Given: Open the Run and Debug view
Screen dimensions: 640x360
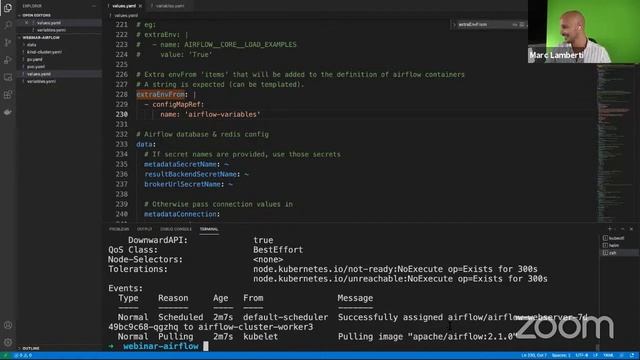Looking at the screenshot, I should point(8,60).
